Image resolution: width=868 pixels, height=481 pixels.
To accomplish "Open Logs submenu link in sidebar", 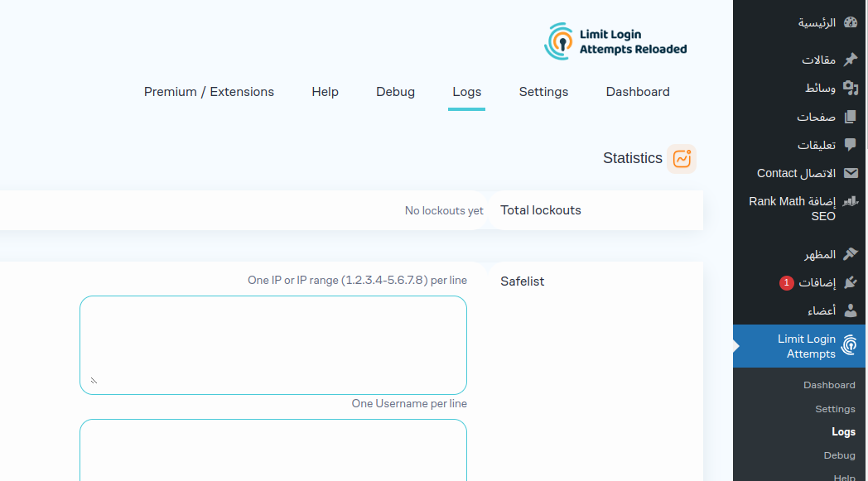I will point(843,431).
